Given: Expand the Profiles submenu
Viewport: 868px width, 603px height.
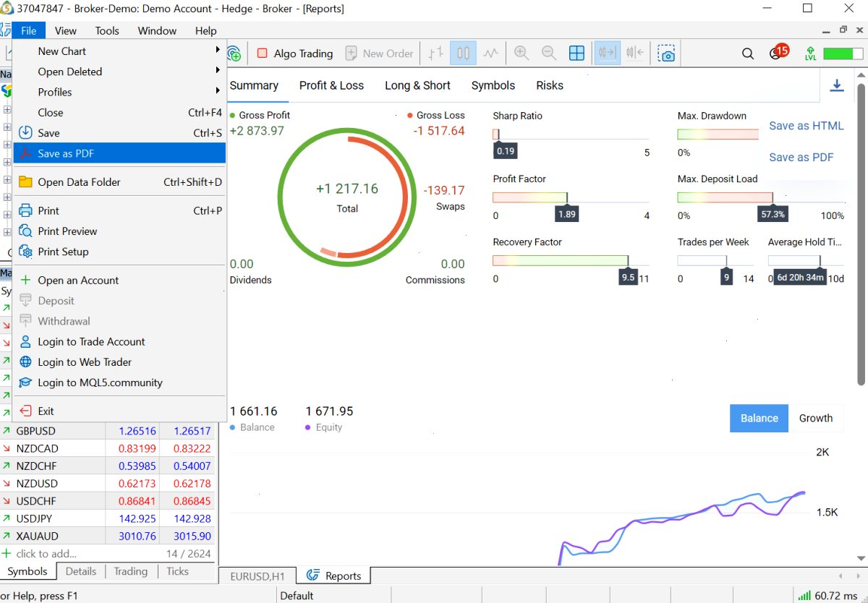Looking at the screenshot, I should click(119, 92).
